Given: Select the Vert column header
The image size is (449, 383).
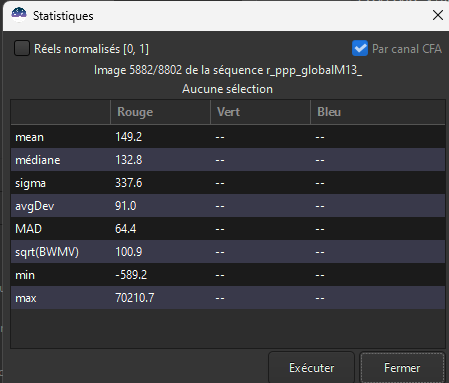Looking at the screenshot, I should pyautogui.click(x=260, y=112).
